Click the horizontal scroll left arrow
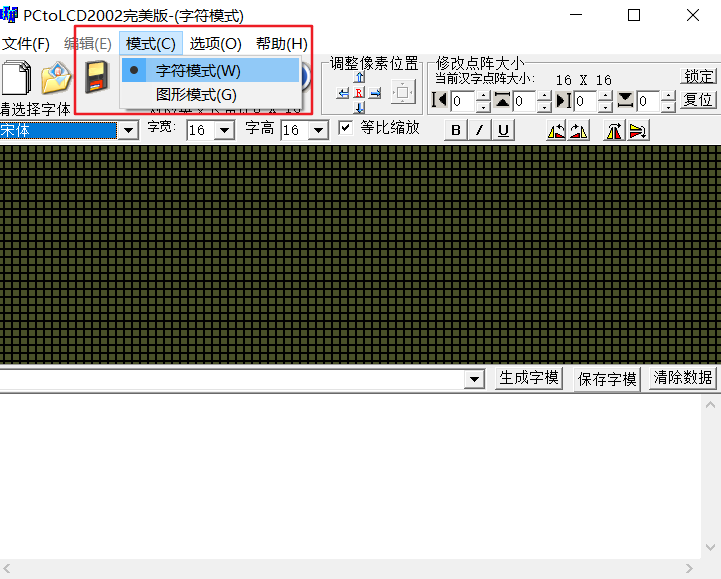The height and width of the screenshot is (579, 721). 7,569
